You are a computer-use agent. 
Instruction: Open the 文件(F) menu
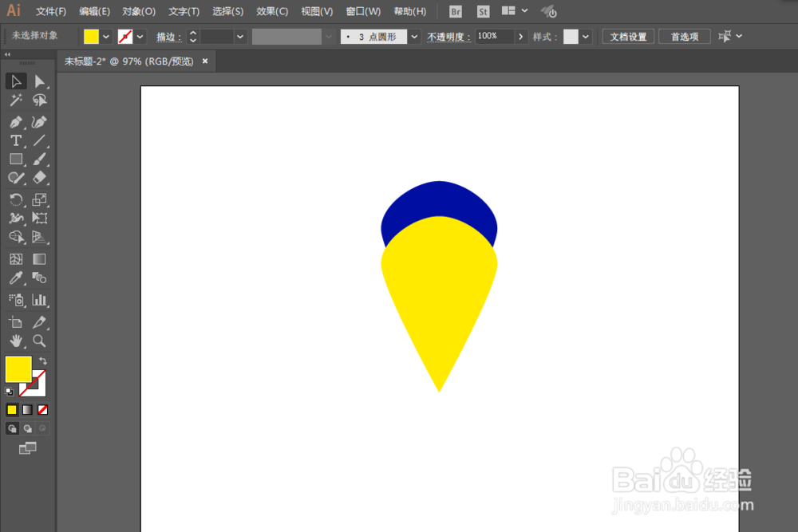pos(51,11)
